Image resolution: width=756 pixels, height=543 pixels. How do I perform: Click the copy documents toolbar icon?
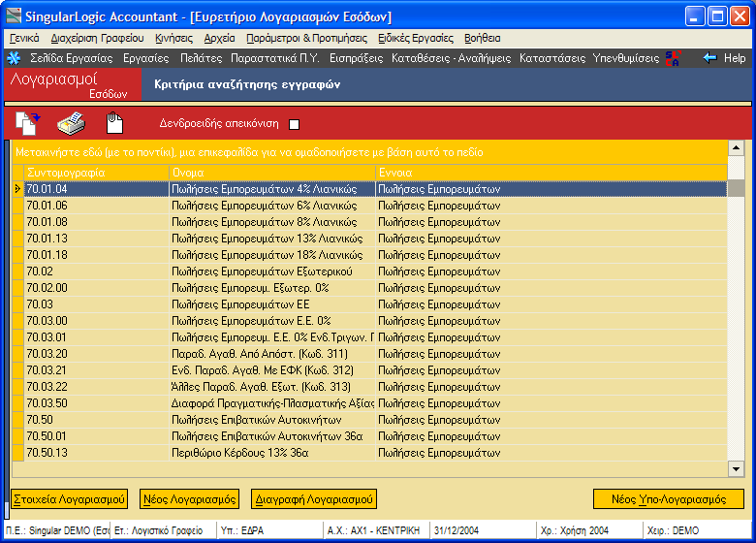pyautogui.click(x=27, y=123)
